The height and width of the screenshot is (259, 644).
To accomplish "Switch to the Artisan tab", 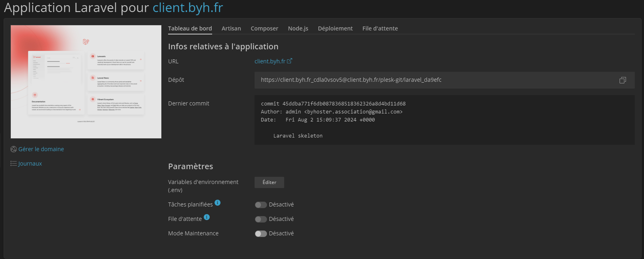I will tap(231, 28).
